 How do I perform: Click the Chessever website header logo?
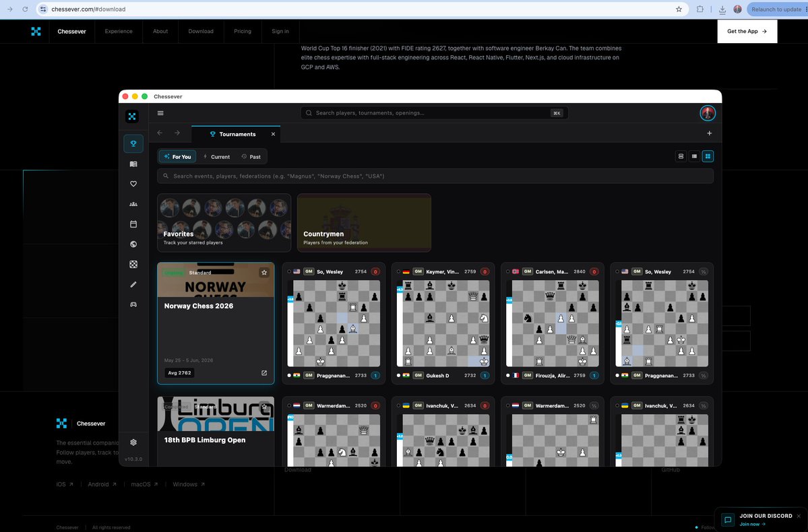pyautogui.click(x=36, y=32)
